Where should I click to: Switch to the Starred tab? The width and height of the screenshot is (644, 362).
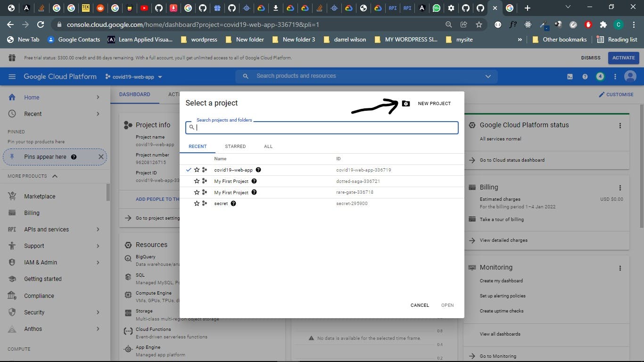(x=235, y=146)
